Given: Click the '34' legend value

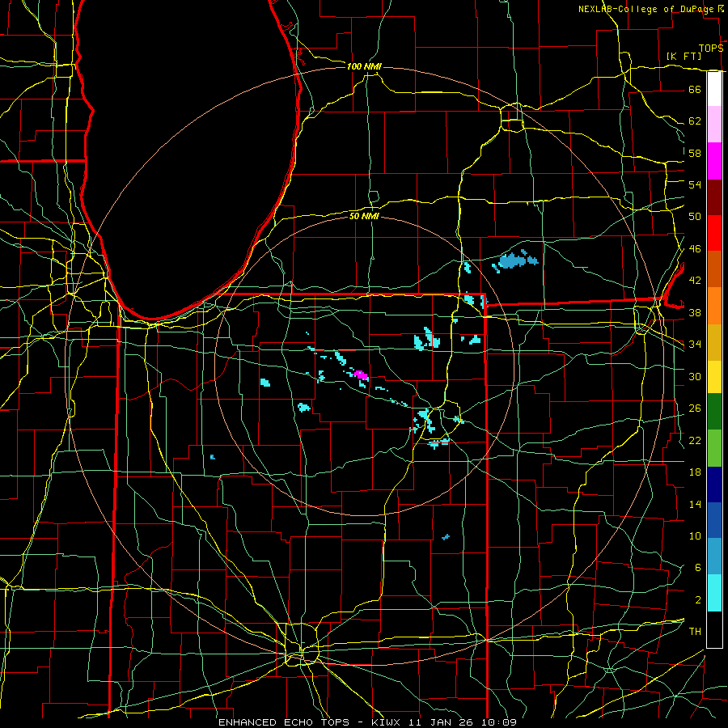Looking at the screenshot, I should (x=695, y=344).
